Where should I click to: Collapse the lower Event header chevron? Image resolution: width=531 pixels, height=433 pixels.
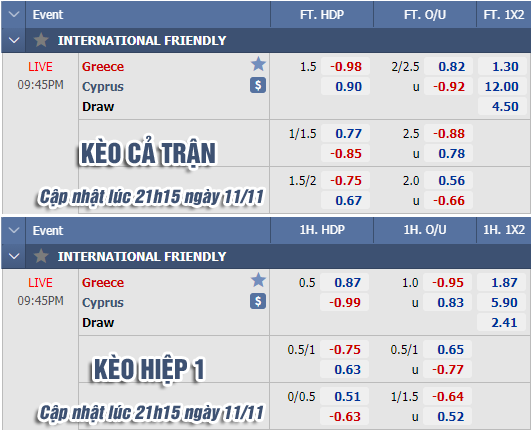(x=14, y=231)
